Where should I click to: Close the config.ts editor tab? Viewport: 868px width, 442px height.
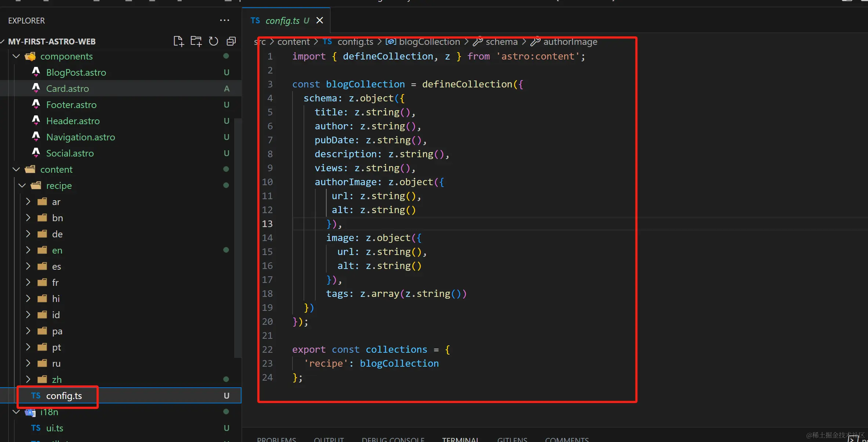320,21
